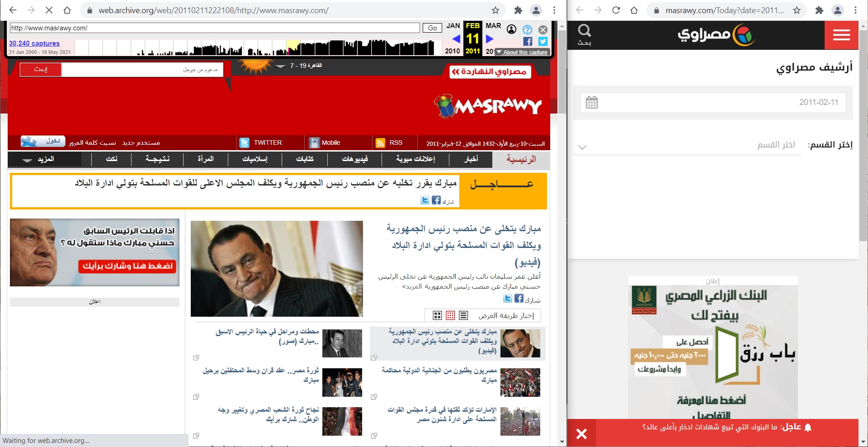Open the Masrawy Mobile icon link
The height and width of the screenshot is (447, 868).
point(314,143)
